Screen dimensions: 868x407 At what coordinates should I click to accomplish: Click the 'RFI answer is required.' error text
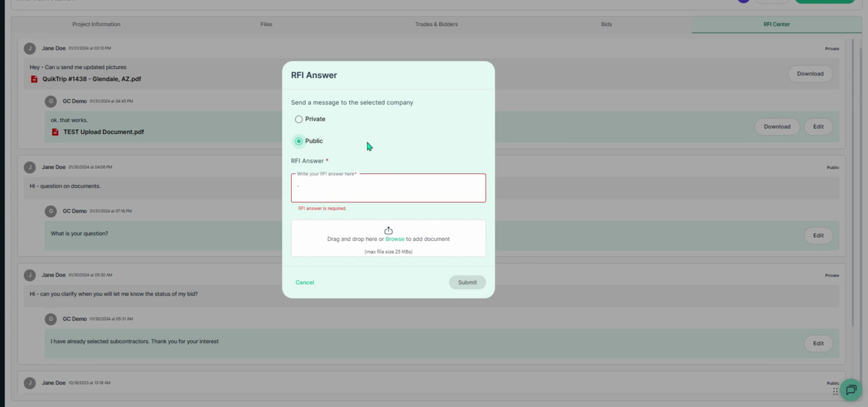[x=322, y=208]
